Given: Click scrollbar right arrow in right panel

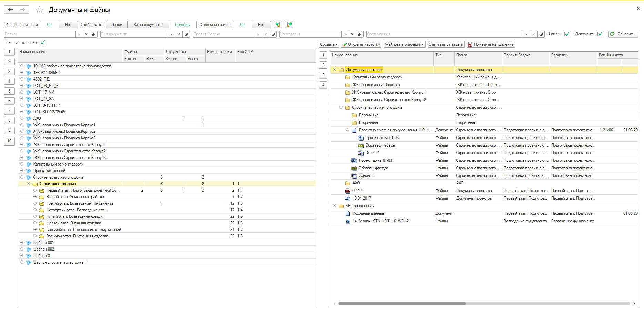Looking at the screenshot, I should [634, 303].
